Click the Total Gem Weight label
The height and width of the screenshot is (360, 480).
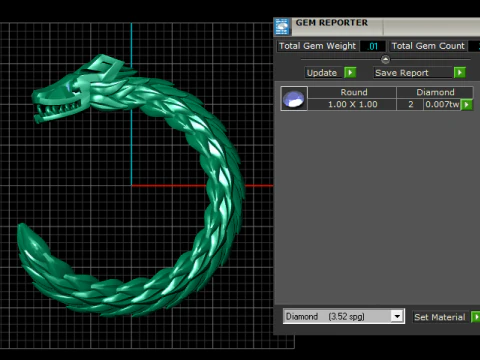coord(318,46)
